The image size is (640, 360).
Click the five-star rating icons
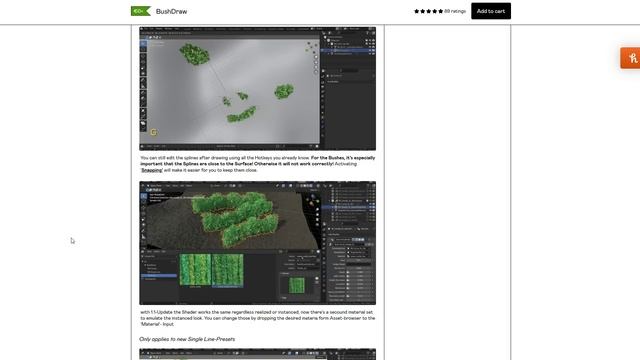(428, 11)
